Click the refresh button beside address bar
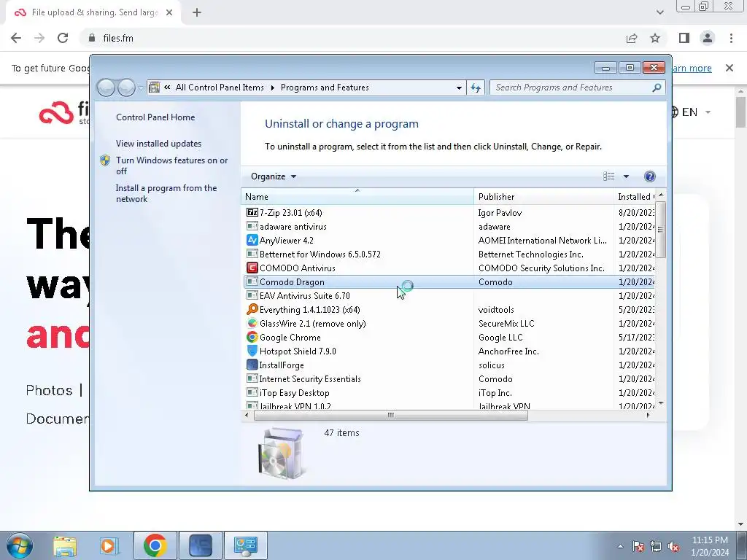 click(476, 87)
